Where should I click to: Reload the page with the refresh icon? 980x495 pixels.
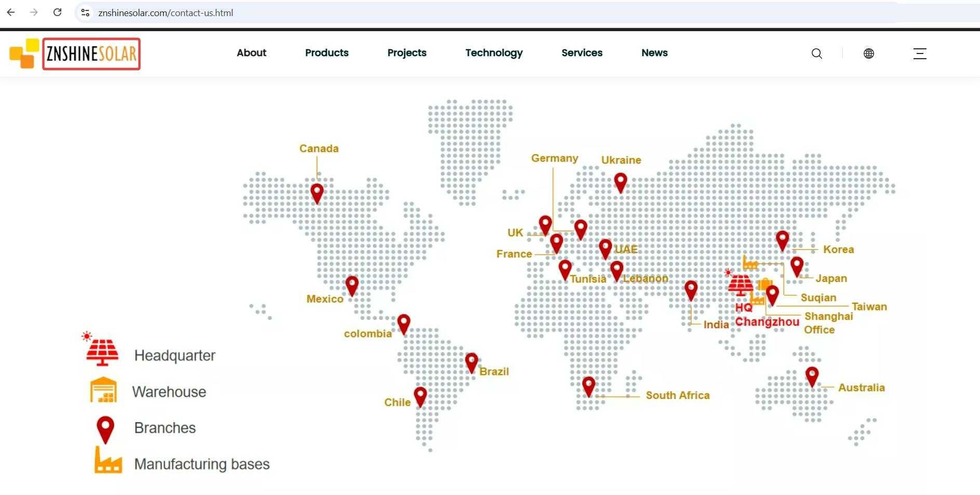point(58,12)
